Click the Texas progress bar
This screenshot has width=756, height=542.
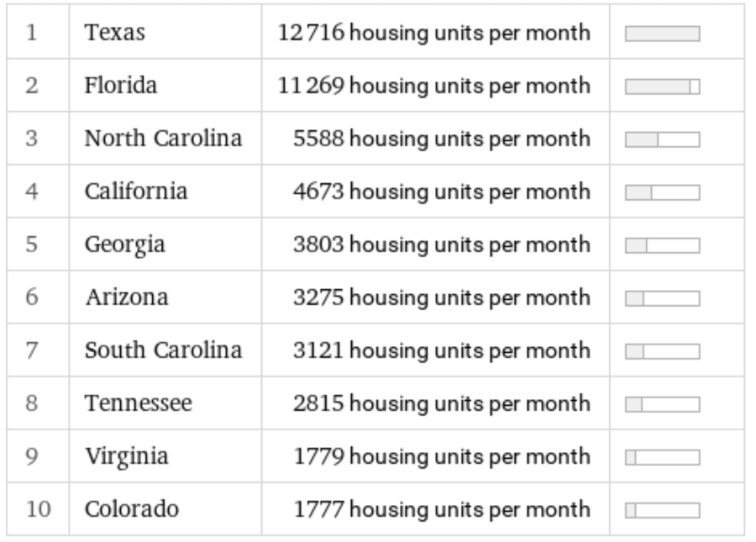tap(662, 33)
